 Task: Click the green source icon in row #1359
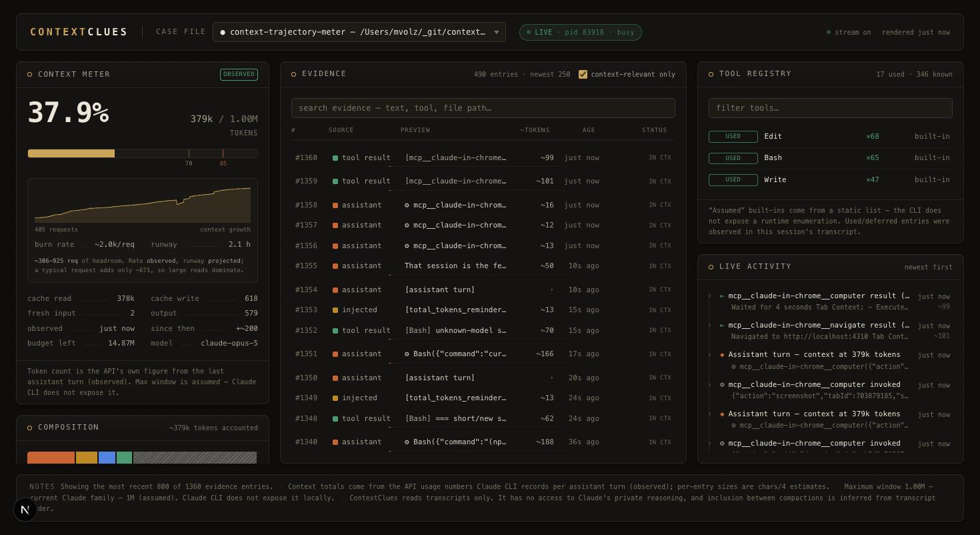pyautogui.click(x=335, y=181)
